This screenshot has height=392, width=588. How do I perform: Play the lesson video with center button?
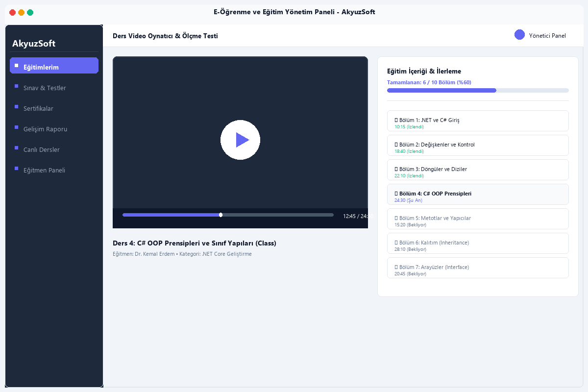[240, 140]
